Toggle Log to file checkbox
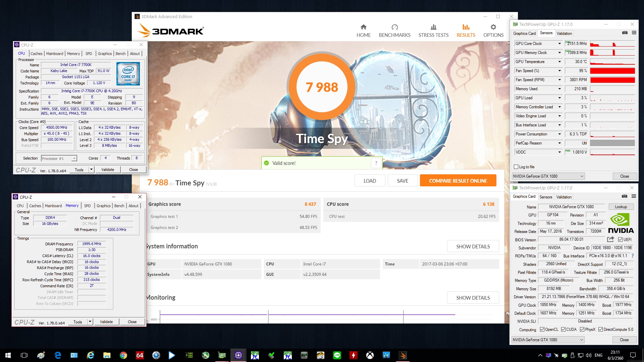Viewport: 644px width, 362px height. point(516,167)
